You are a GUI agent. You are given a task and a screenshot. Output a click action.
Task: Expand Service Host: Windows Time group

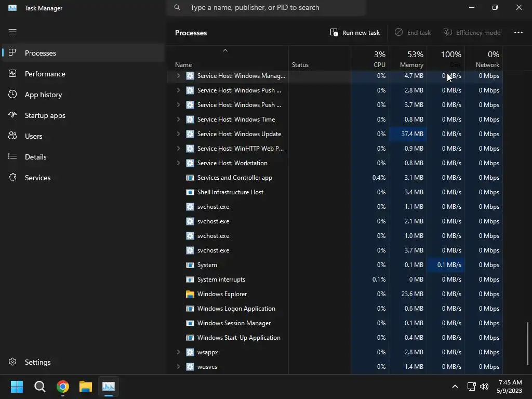click(x=178, y=119)
